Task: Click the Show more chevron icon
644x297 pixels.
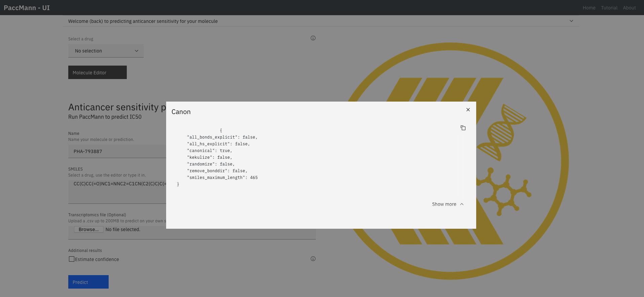Action: point(462,204)
